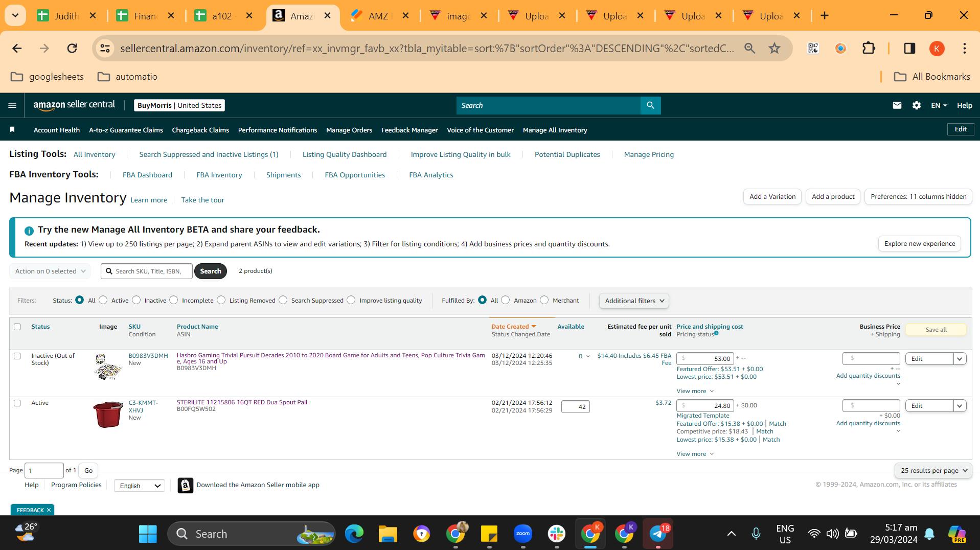Open the FBA Dashboard link
The width and height of the screenshot is (980, 550).
(x=147, y=175)
